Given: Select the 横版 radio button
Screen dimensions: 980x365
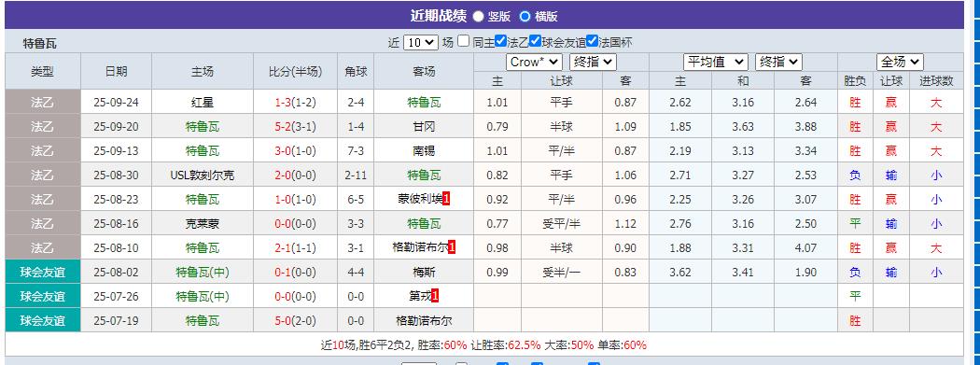Looking at the screenshot, I should point(525,16).
